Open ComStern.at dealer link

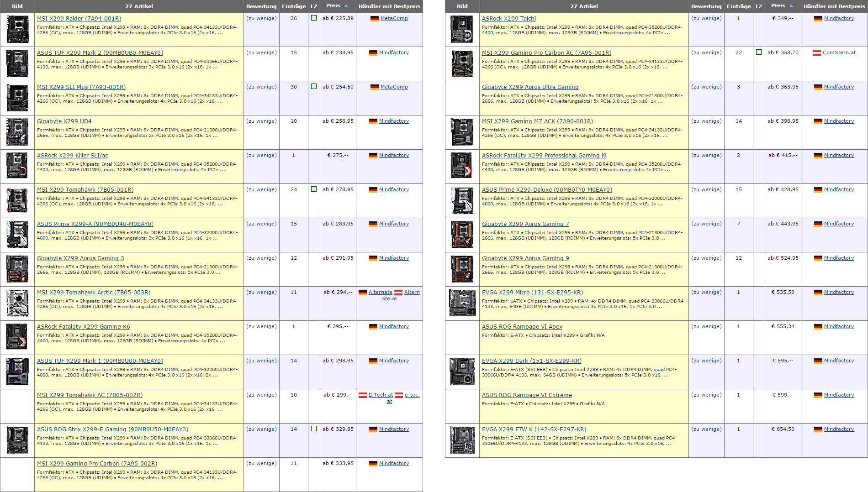839,53
